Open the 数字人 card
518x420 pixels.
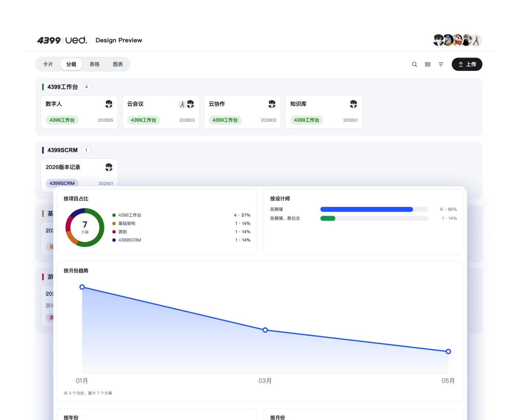[x=79, y=112]
